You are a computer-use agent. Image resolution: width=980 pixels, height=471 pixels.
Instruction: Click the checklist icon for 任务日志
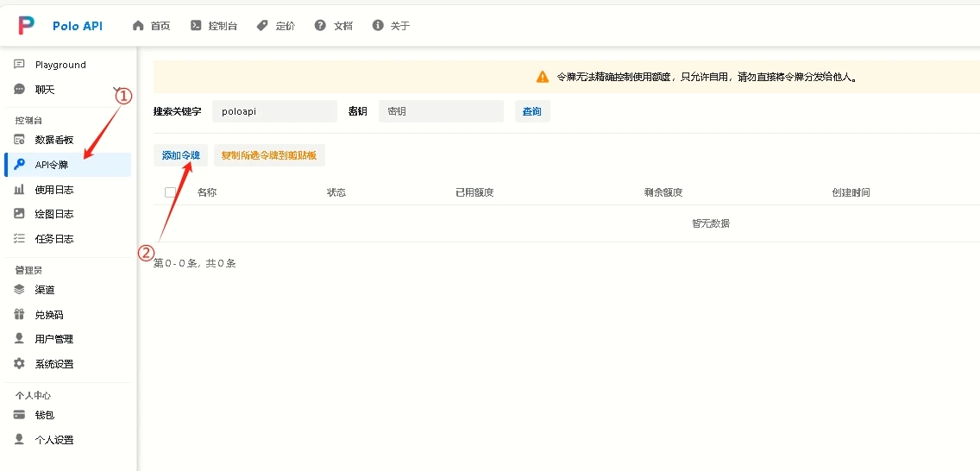pos(19,239)
